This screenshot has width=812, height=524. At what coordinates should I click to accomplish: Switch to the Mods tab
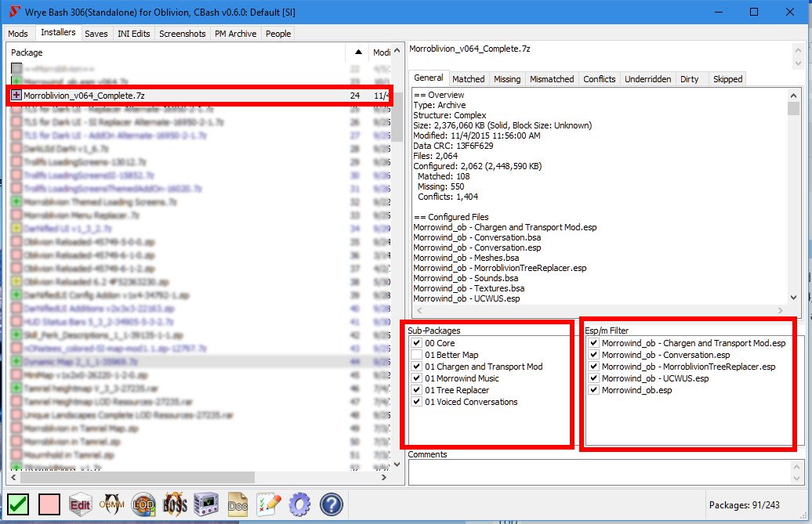coord(18,34)
